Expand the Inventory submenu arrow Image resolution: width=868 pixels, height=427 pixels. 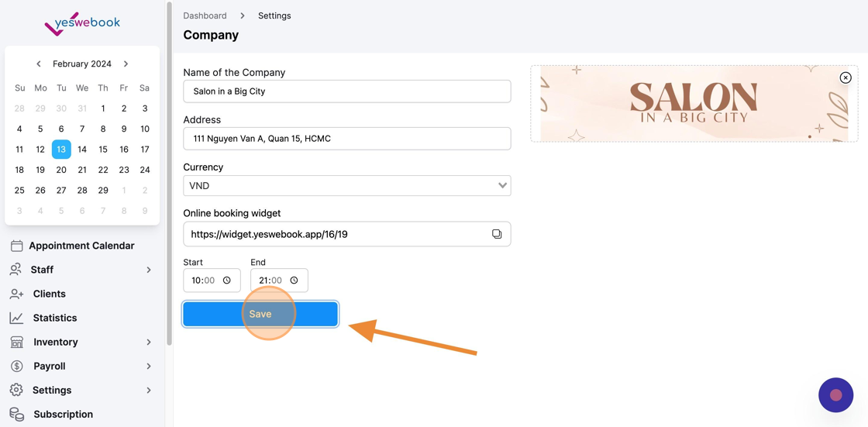(148, 343)
